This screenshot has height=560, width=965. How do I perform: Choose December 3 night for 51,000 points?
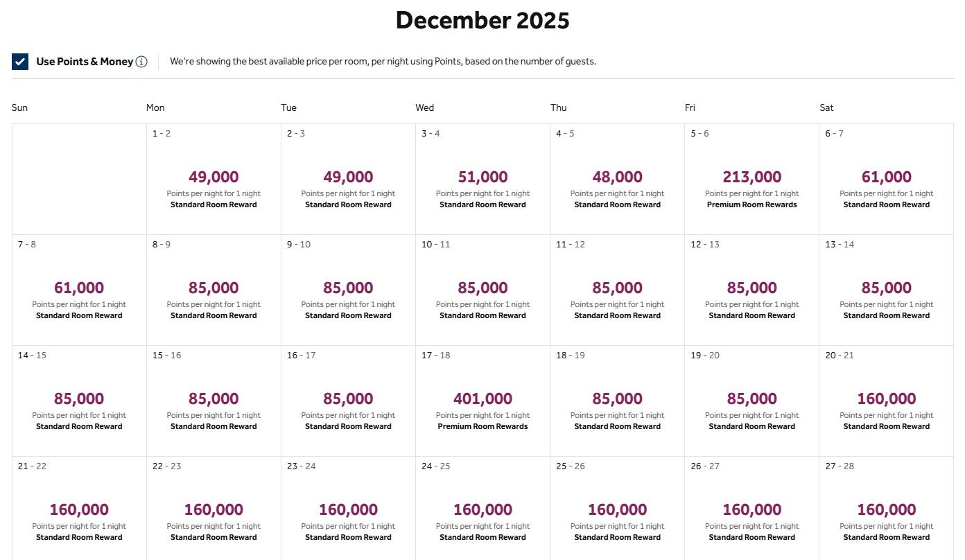(x=483, y=177)
